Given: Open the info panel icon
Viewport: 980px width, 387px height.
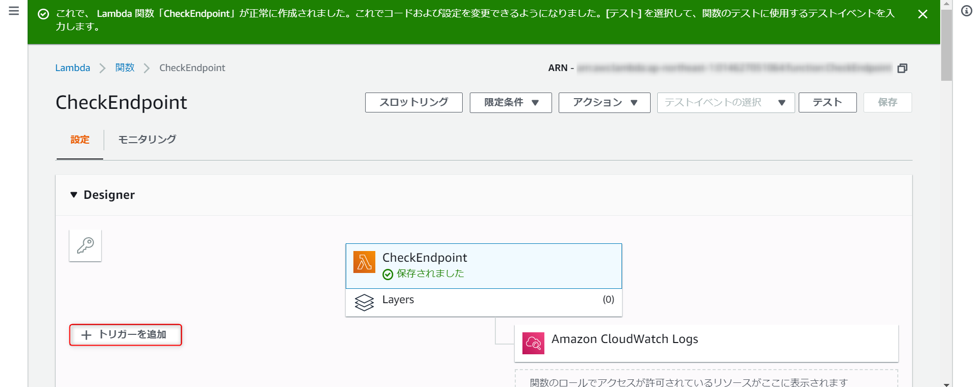Looking at the screenshot, I should coord(967,11).
